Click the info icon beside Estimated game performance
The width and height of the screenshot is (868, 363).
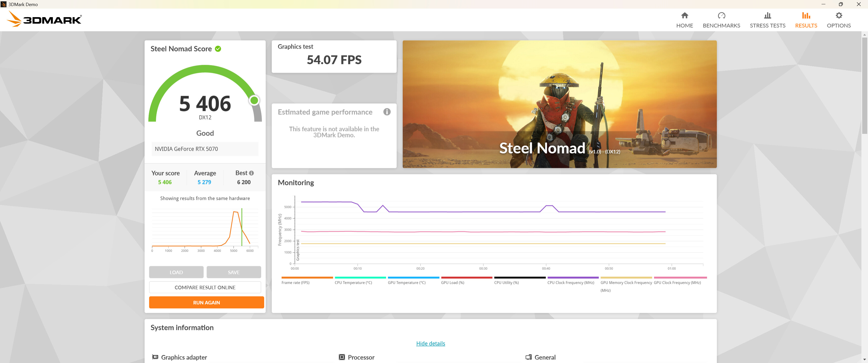click(387, 112)
